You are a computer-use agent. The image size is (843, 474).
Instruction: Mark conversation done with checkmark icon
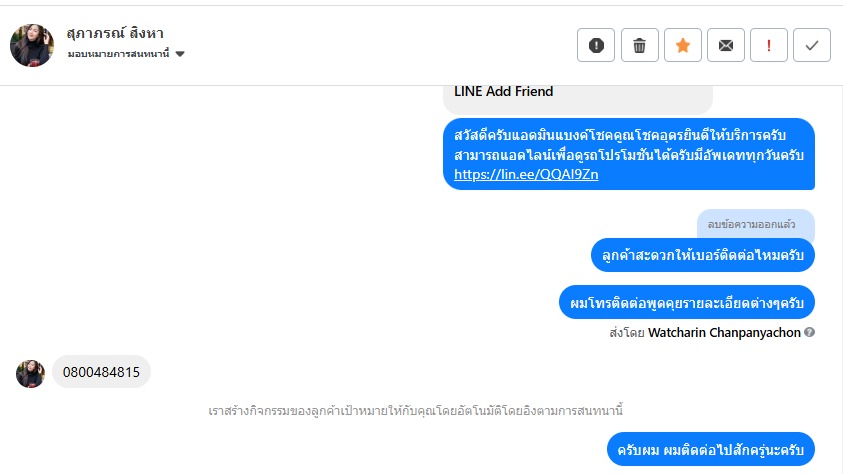click(812, 45)
